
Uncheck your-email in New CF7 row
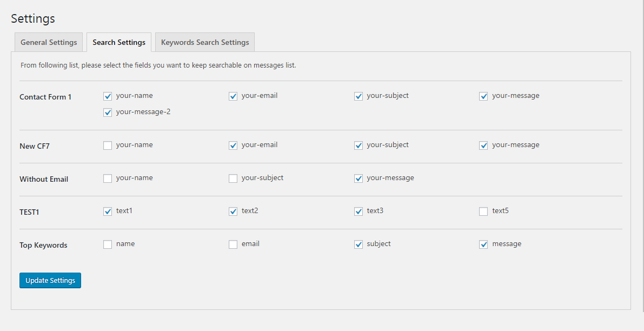[x=233, y=145]
